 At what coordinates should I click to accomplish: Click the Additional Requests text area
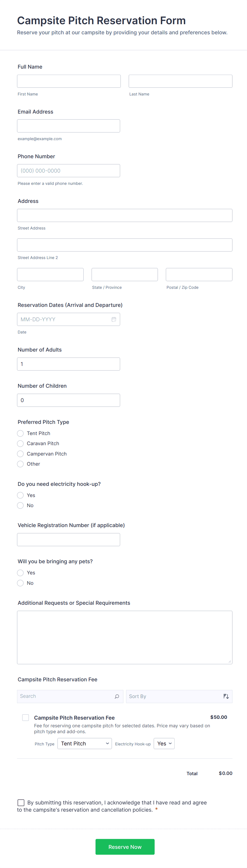point(125,637)
